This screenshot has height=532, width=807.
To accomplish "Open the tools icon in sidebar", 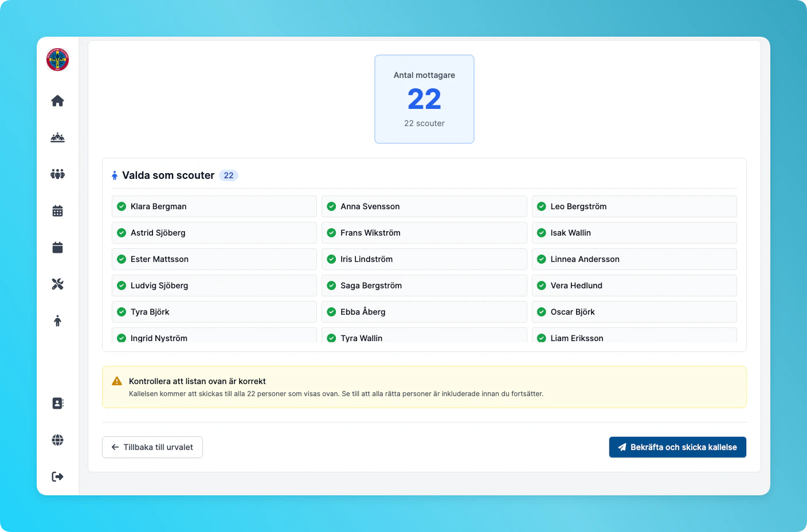I will pos(57,284).
